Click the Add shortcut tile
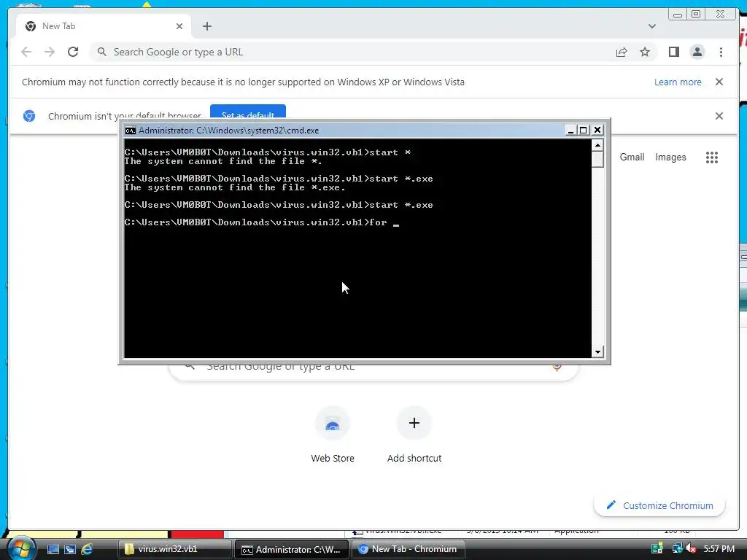The height and width of the screenshot is (560, 747). [414, 435]
